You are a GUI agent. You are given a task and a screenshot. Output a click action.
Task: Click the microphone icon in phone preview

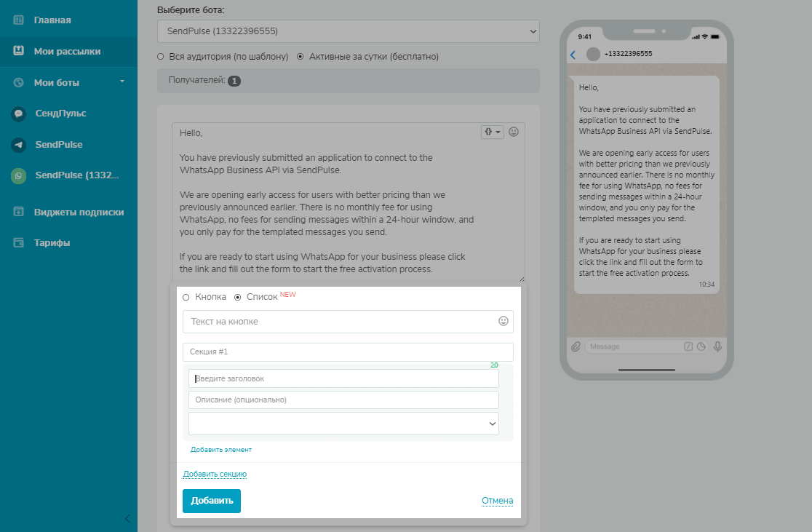717,346
